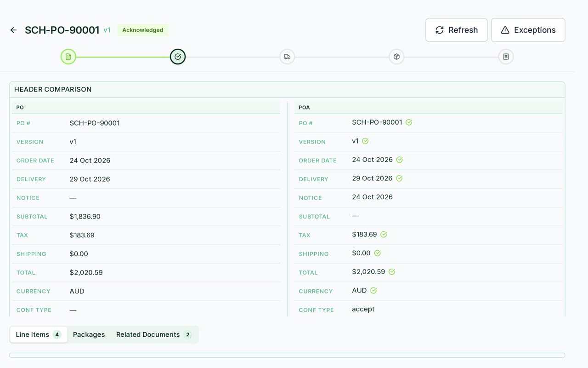Select the PO version value v1

tap(73, 142)
